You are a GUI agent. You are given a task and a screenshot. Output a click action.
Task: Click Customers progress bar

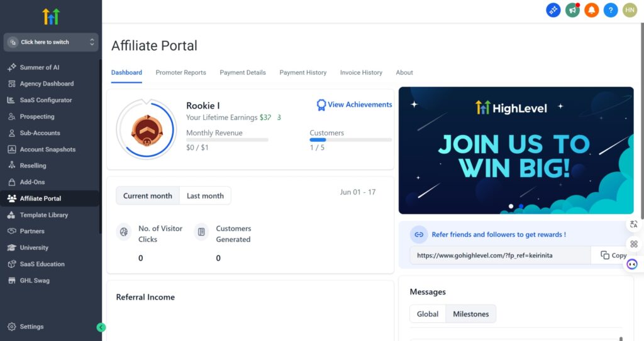(351, 140)
